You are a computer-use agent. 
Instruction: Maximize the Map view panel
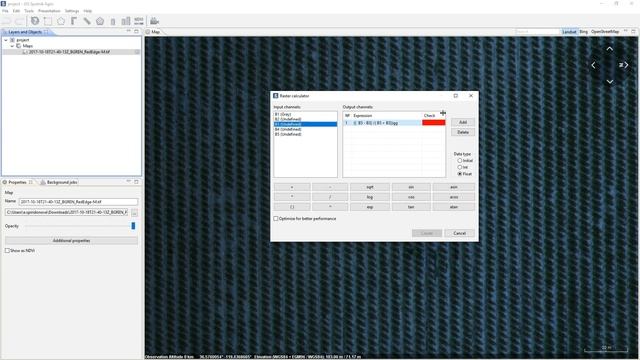point(633,31)
